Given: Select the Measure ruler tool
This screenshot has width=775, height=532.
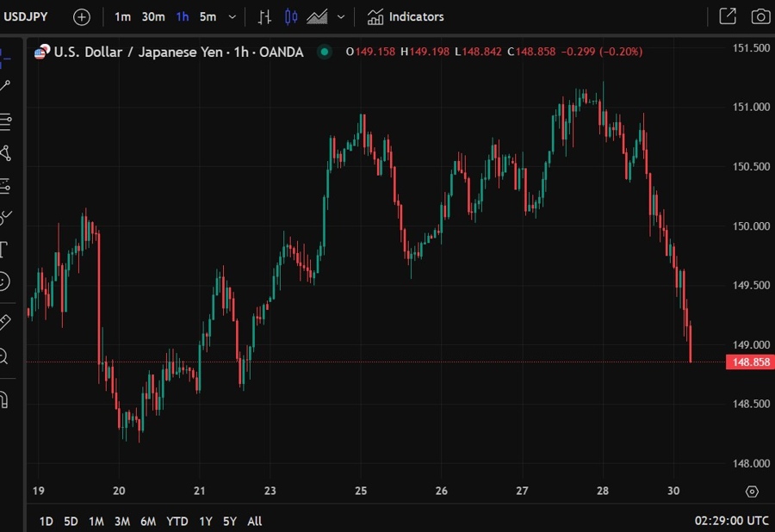Looking at the screenshot, I should [4, 322].
